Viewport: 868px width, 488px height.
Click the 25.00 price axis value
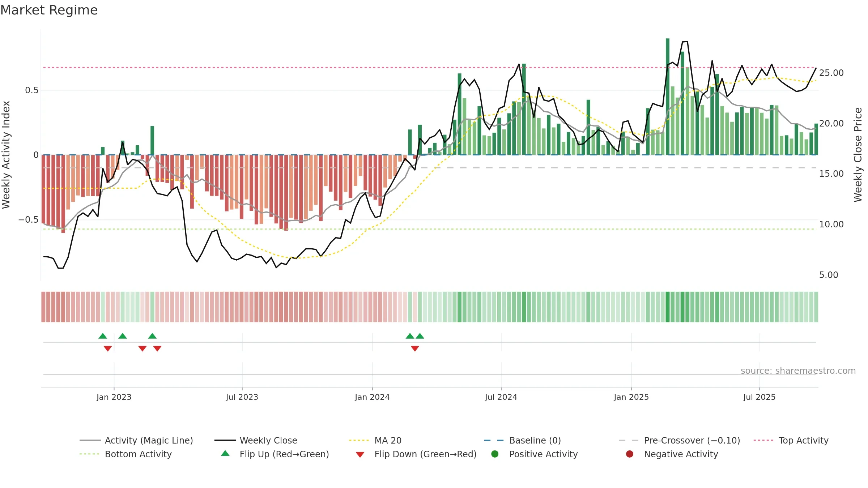coord(831,73)
